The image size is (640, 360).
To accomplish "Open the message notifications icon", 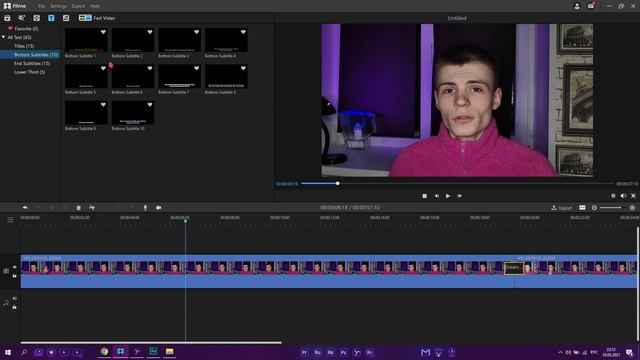I will 591,6.
